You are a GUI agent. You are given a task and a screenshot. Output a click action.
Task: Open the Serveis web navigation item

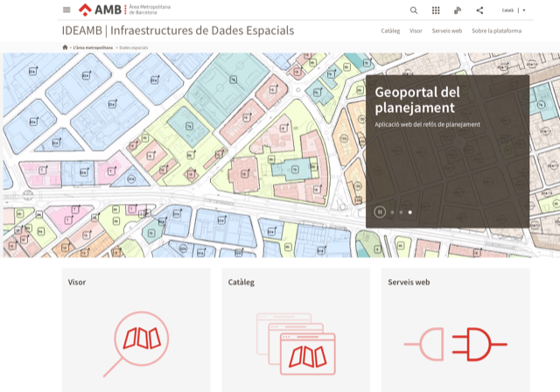pyautogui.click(x=446, y=31)
